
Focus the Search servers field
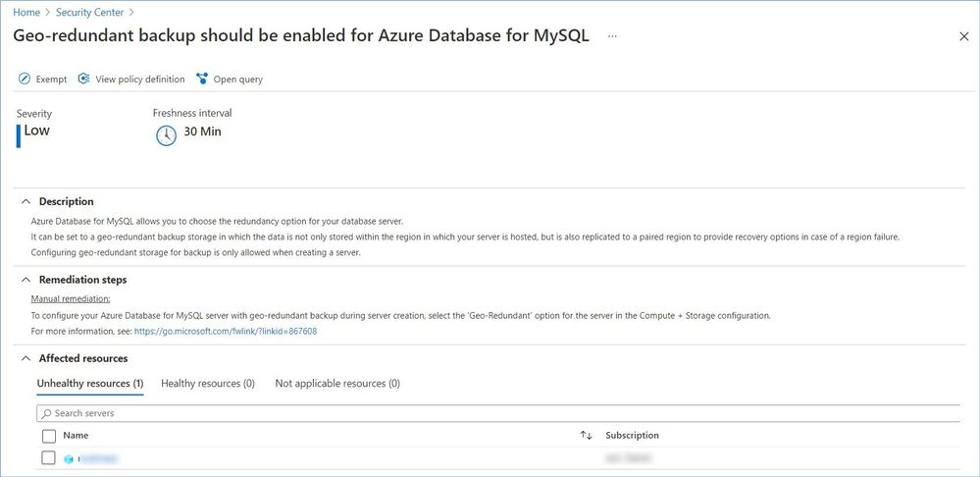[490, 414]
